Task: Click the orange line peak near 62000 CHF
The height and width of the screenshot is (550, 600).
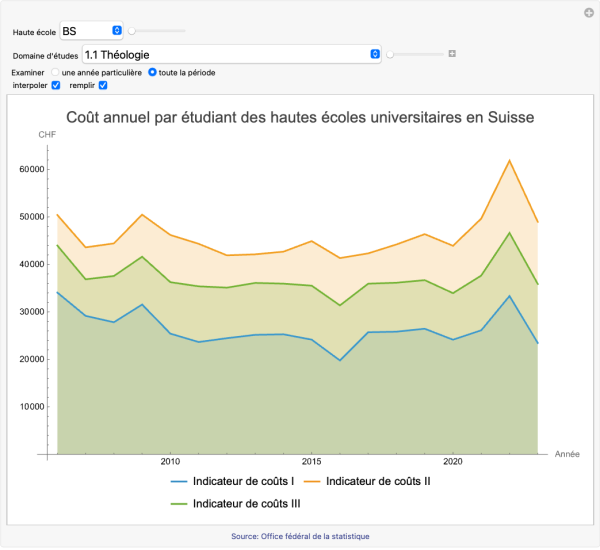Action: click(x=510, y=161)
